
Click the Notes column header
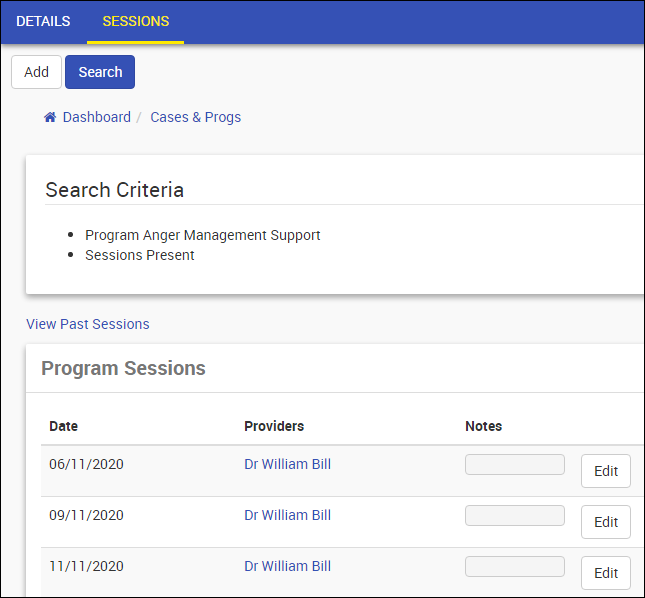(x=483, y=426)
